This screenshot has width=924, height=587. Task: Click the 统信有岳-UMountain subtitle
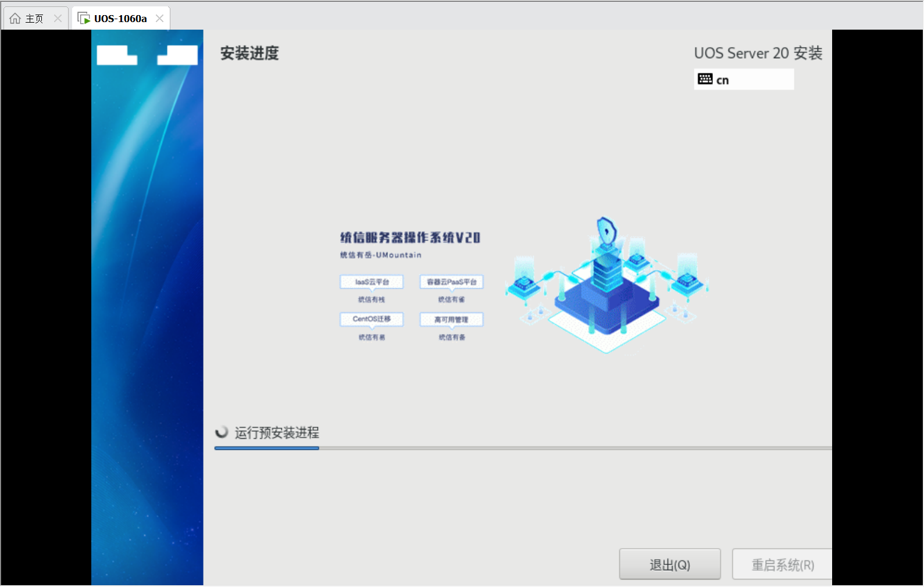point(381,255)
